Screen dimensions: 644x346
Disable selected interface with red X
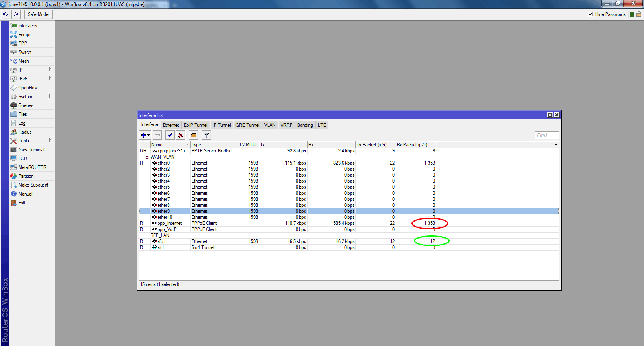click(x=180, y=135)
